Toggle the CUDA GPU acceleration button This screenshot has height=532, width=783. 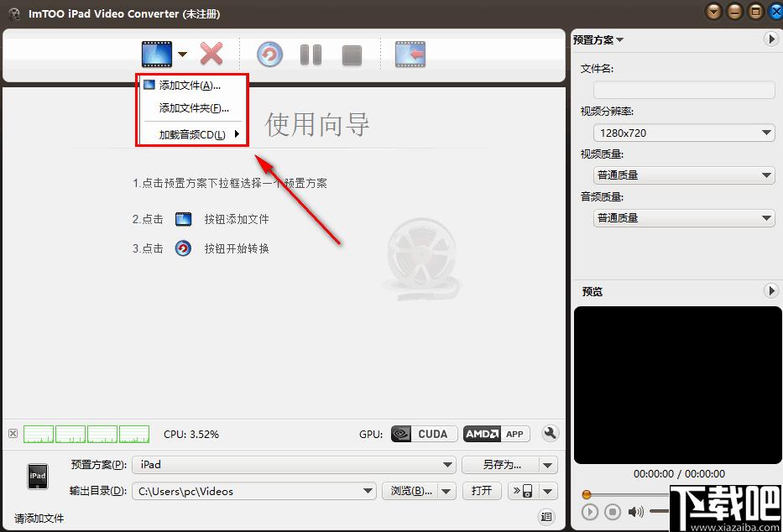click(424, 434)
